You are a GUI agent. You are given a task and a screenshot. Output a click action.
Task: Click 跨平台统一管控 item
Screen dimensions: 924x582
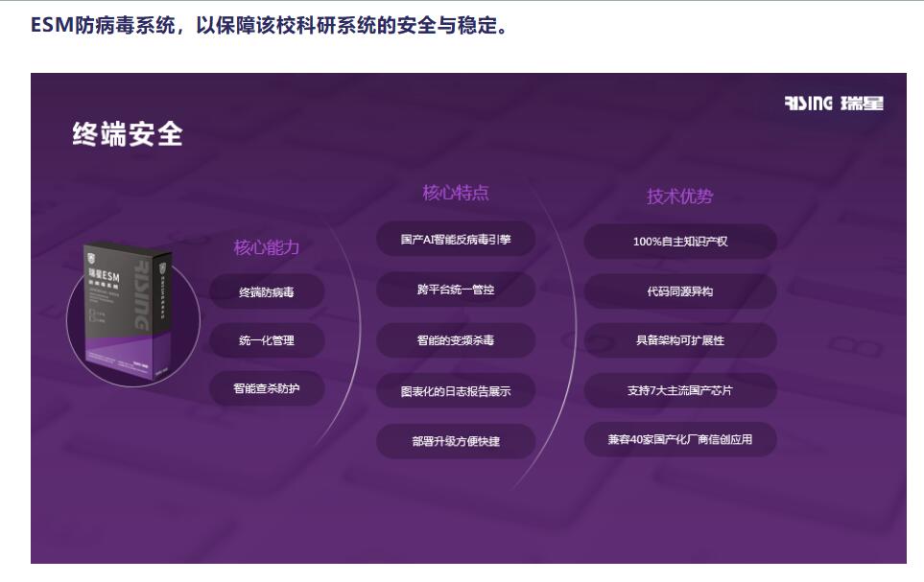[x=456, y=290]
